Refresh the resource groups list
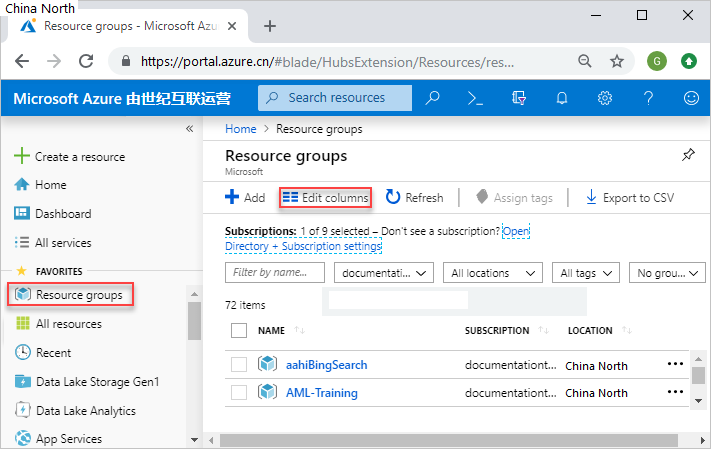The height and width of the screenshot is (449, 711). click(x=414, y=197)
